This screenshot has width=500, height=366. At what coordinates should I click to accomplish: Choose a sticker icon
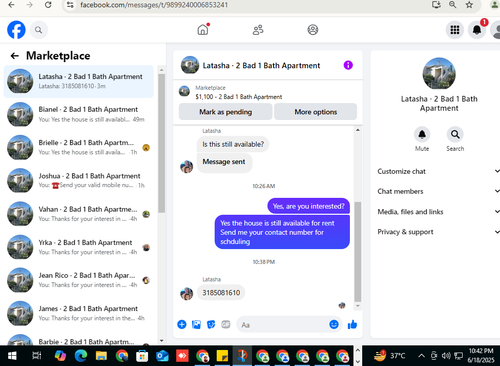coord(211,324)
